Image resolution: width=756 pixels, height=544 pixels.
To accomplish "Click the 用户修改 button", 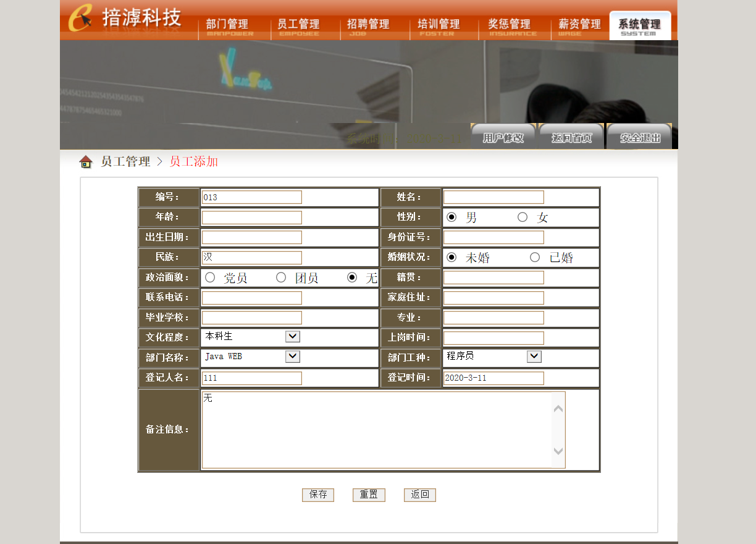I will coord(503,137).
